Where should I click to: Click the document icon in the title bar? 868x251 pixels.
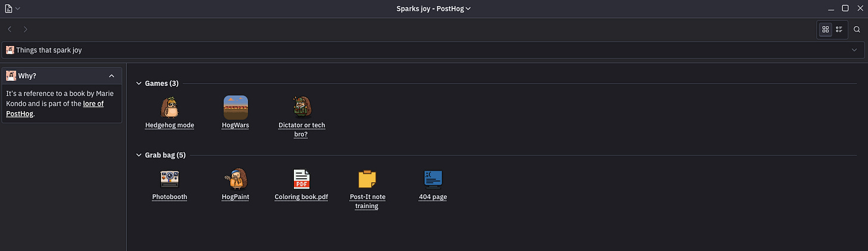click(x=8, y=8)
